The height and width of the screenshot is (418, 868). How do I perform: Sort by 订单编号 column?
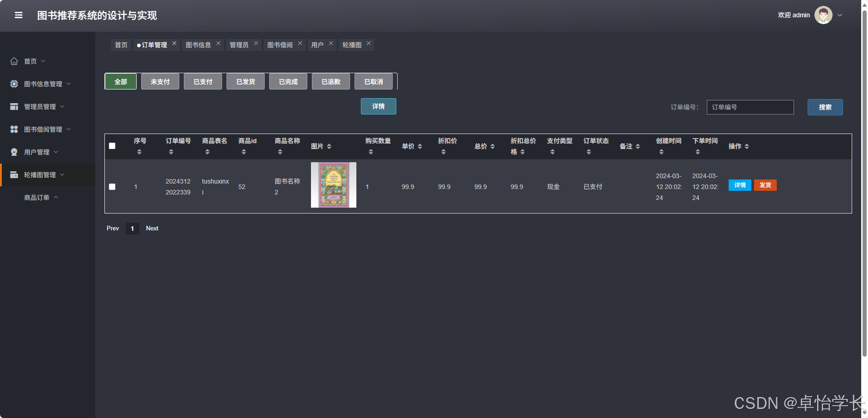171,152
